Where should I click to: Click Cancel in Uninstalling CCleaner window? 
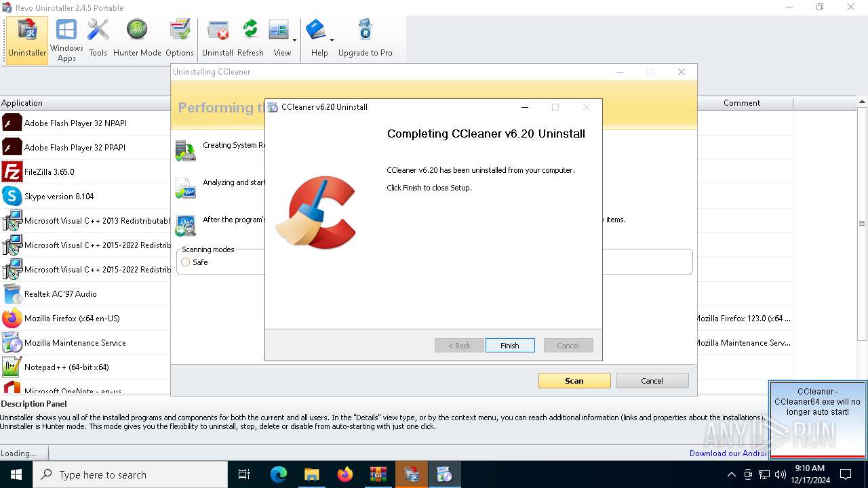click(652, 381)
